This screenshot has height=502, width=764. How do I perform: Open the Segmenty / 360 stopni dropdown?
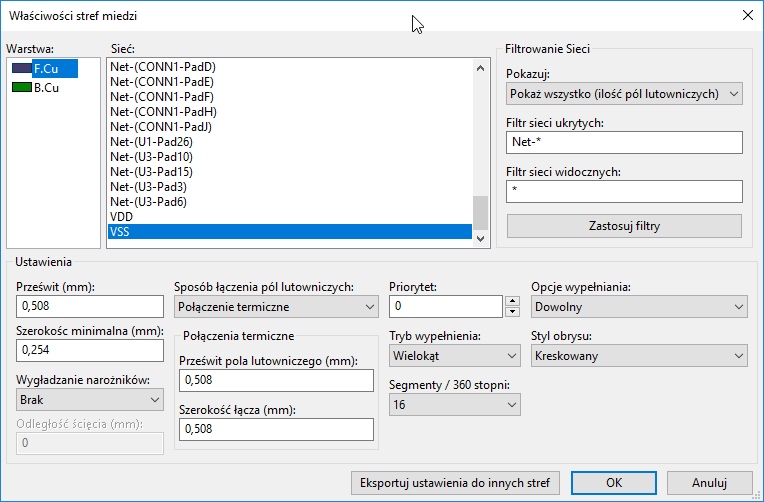click(455, 404)
